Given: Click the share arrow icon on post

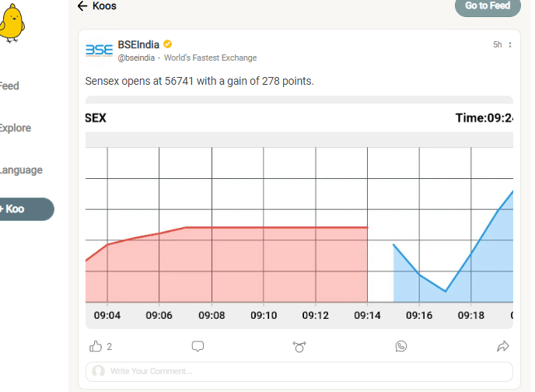Looking at the screenshot, I should [x=503, y=346].
